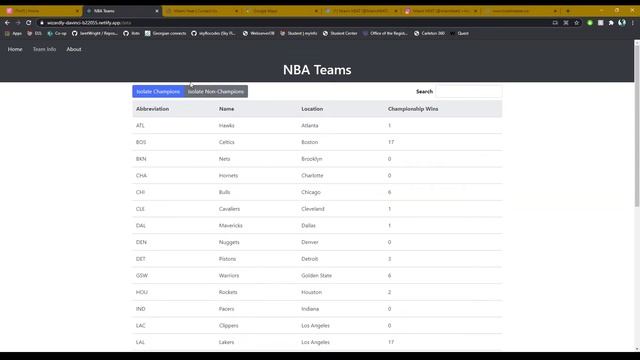Reload the page with the refresh icon
Screen dimensions: 640x360
pyautogui.click(x=29, y=23)
